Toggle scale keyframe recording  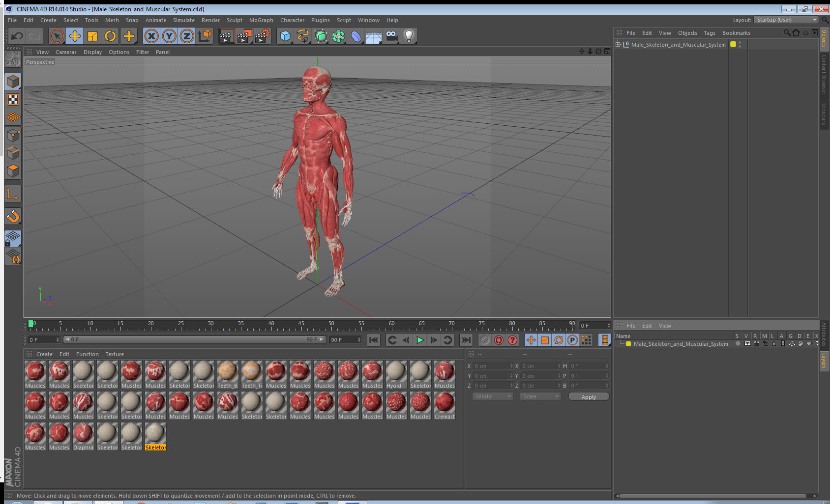pos(545,340)
